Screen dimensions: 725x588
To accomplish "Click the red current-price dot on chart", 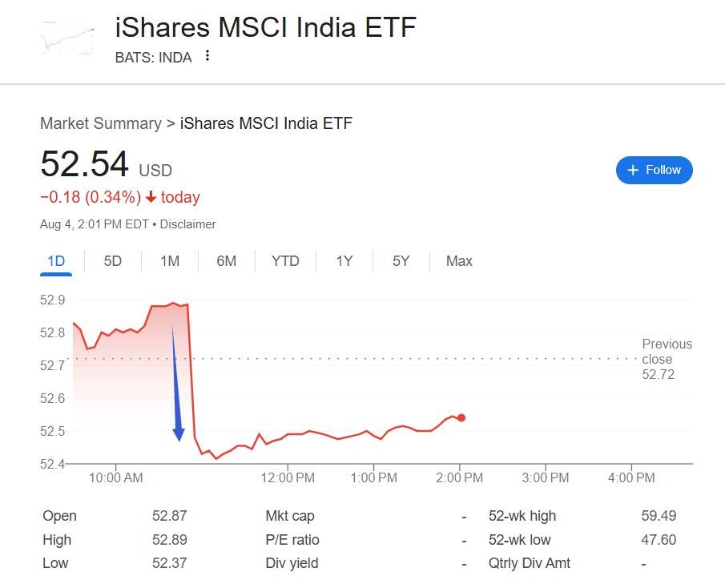I will [461, 417].
